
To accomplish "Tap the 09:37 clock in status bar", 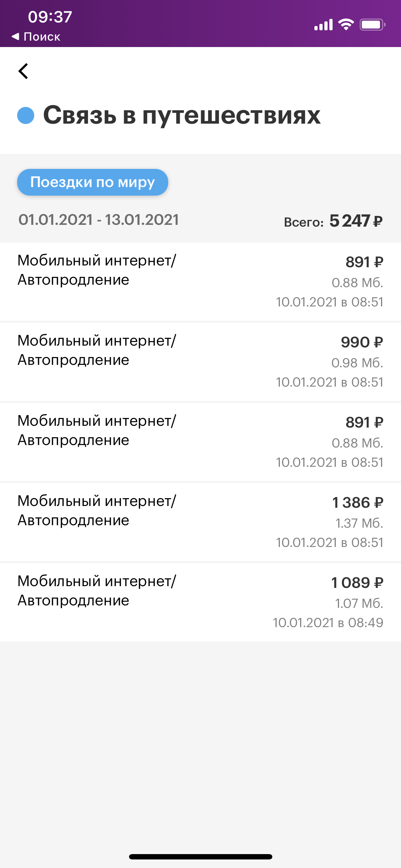I will 50,17.
